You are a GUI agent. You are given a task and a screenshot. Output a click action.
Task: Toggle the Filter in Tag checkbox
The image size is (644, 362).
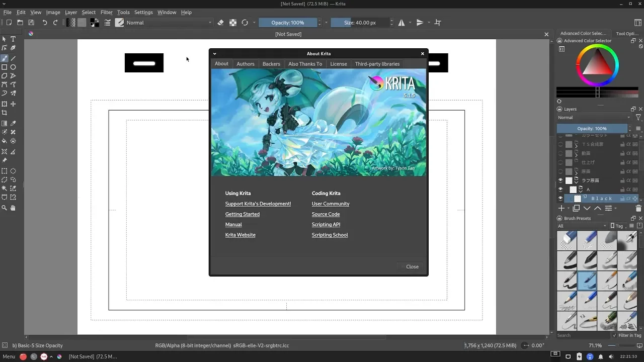[614, 335]
